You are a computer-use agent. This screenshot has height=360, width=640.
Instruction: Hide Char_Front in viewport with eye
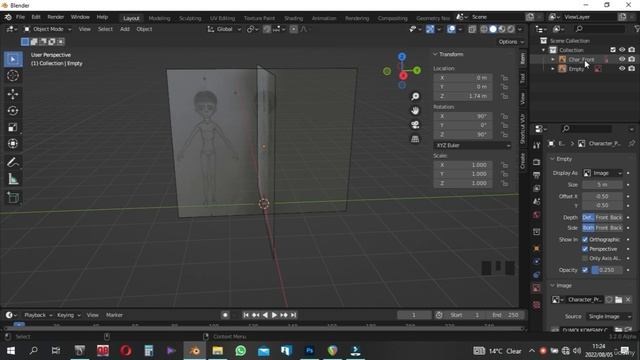[622, 59]
